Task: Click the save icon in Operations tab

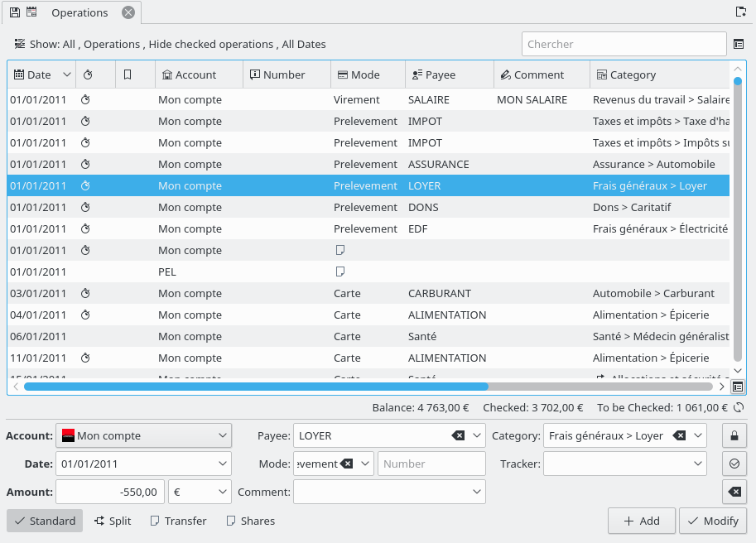Action: [15, 12]
